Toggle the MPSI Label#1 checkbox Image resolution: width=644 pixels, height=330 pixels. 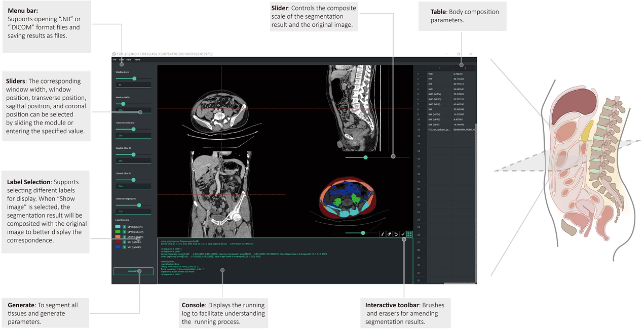click(125, 227)
